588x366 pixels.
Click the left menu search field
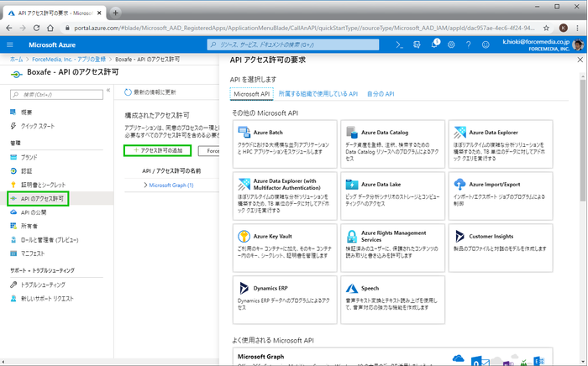56,95
